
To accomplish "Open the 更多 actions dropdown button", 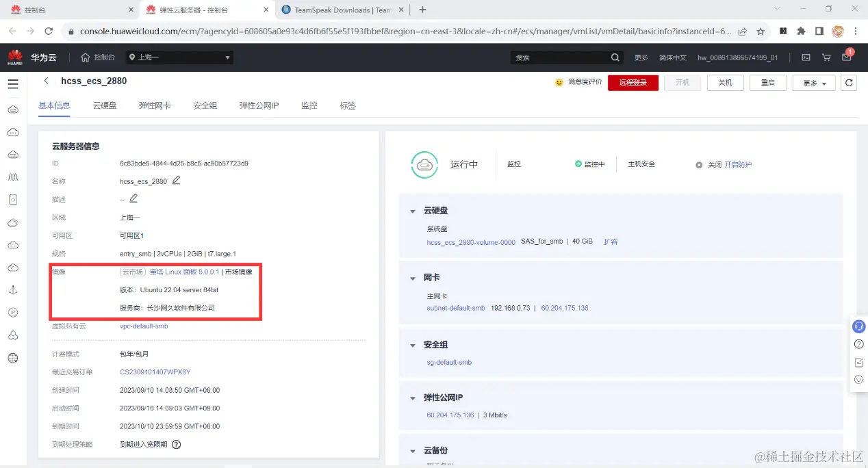I will pos(813,83).
